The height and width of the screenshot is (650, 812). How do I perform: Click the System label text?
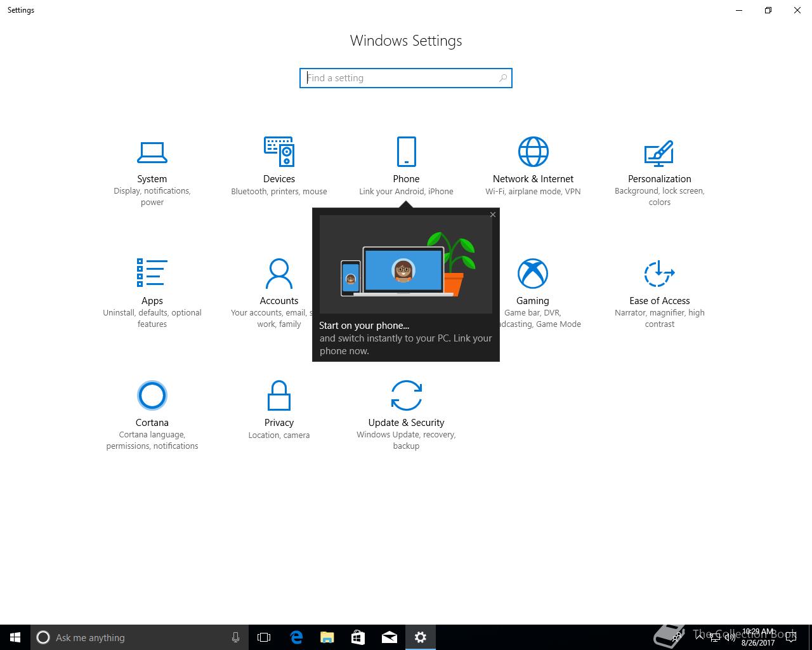[x=152, y=179]
